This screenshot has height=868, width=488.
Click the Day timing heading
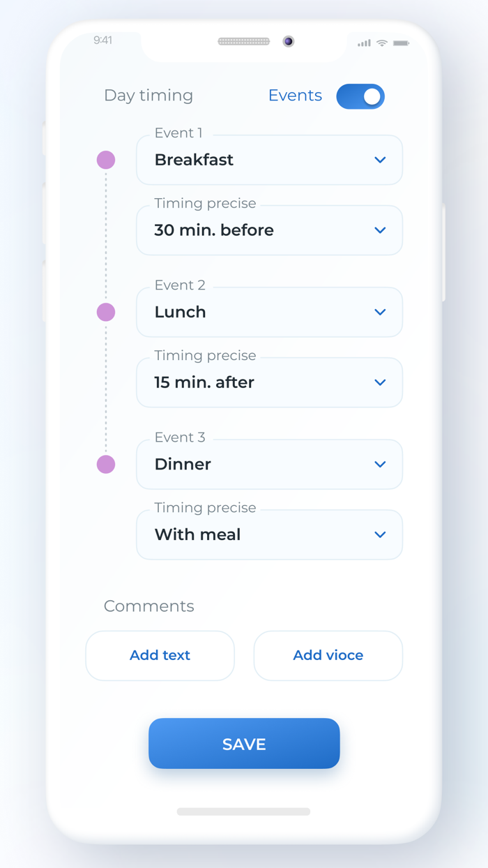148,96
